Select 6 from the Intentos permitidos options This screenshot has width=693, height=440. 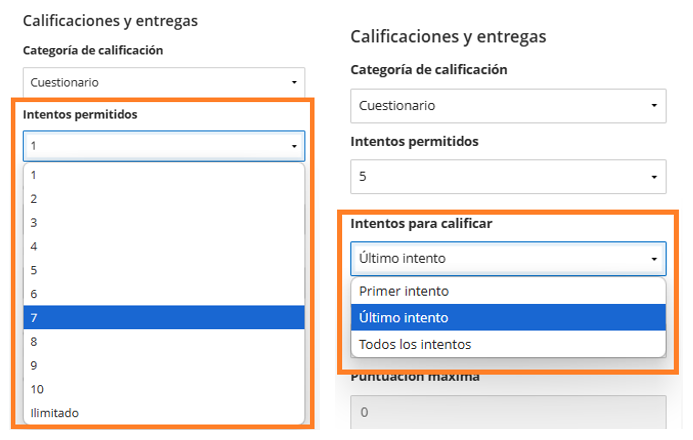point(163,294)
